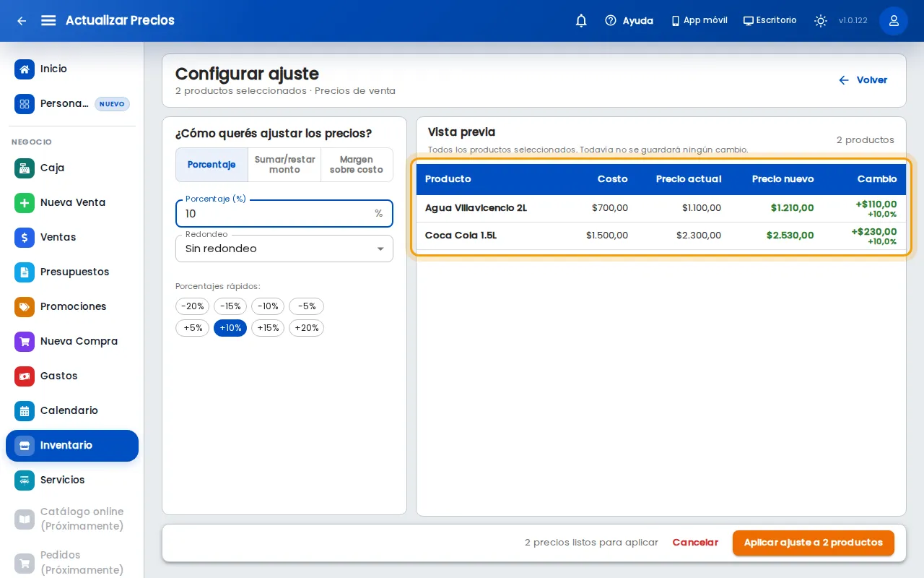Image resolution: width=924 pixels, height=578 pixels.
Task: Open the notifications bell
Action: point(581,21)
